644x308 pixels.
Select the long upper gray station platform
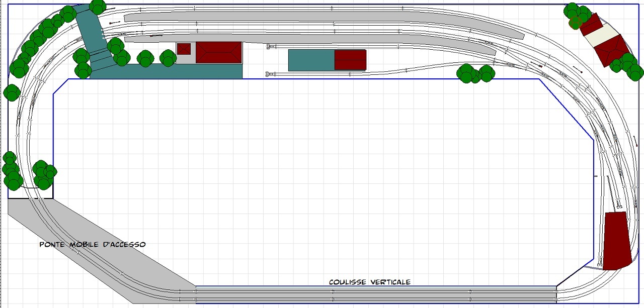(322, 18)
